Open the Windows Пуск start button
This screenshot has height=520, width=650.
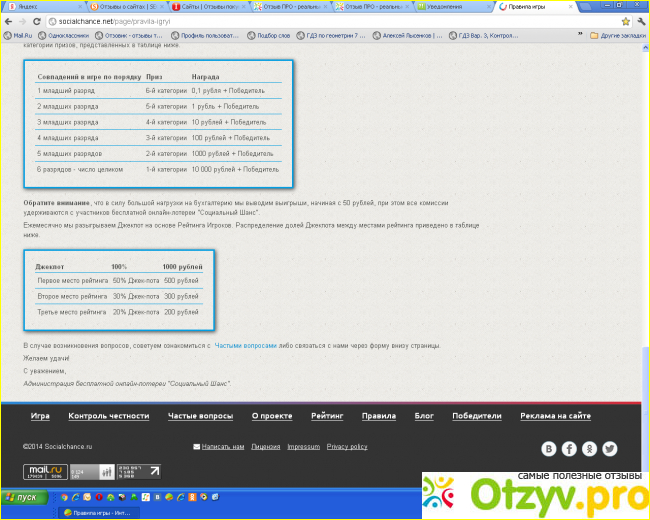tap(24, 496)
